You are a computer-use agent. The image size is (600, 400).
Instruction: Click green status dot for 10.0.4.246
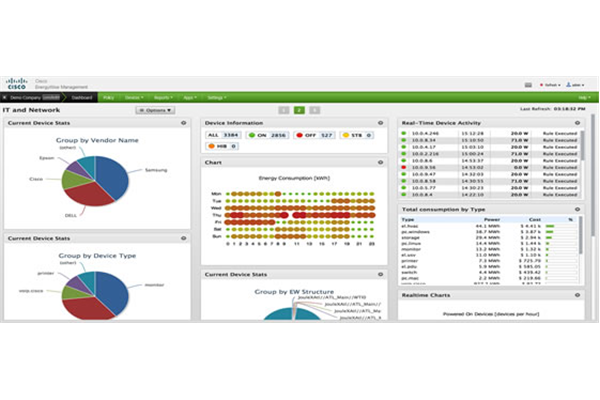[403, 133]
